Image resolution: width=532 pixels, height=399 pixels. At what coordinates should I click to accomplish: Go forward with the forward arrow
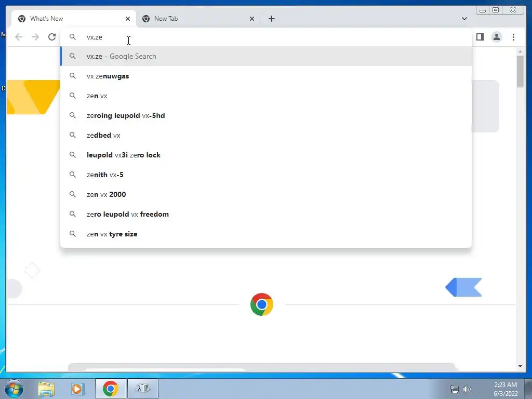pyautogui.click(x=35, y=37)
